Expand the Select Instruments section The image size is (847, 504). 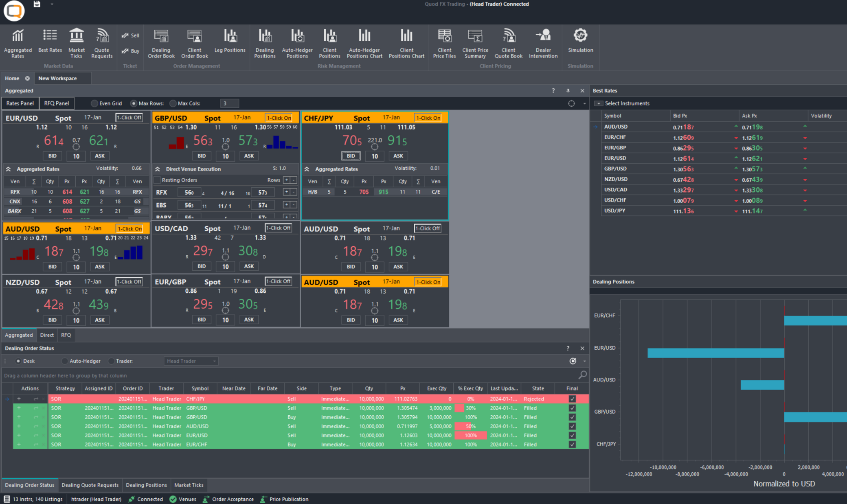599,103
